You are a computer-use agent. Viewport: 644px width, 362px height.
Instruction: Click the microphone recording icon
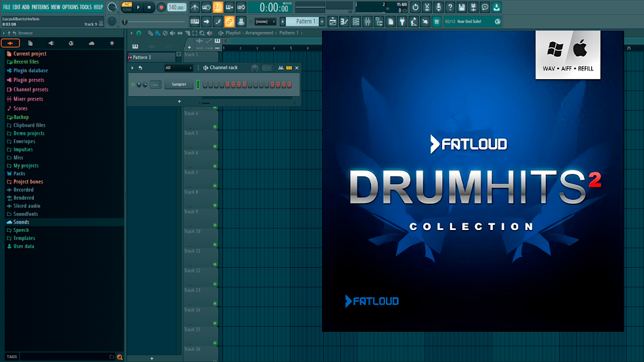point(438,7)
